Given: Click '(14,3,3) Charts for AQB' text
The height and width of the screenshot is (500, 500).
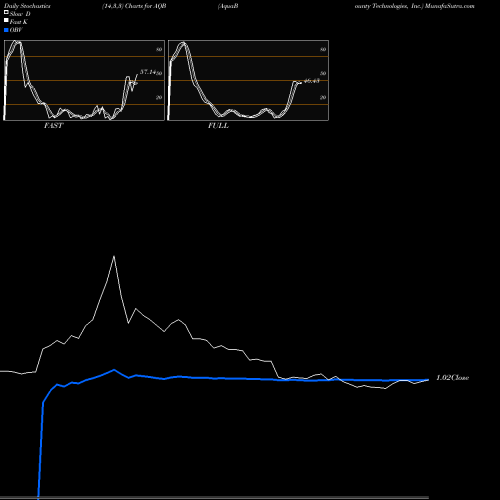Looking at the screenshot, I should point(134,6).
